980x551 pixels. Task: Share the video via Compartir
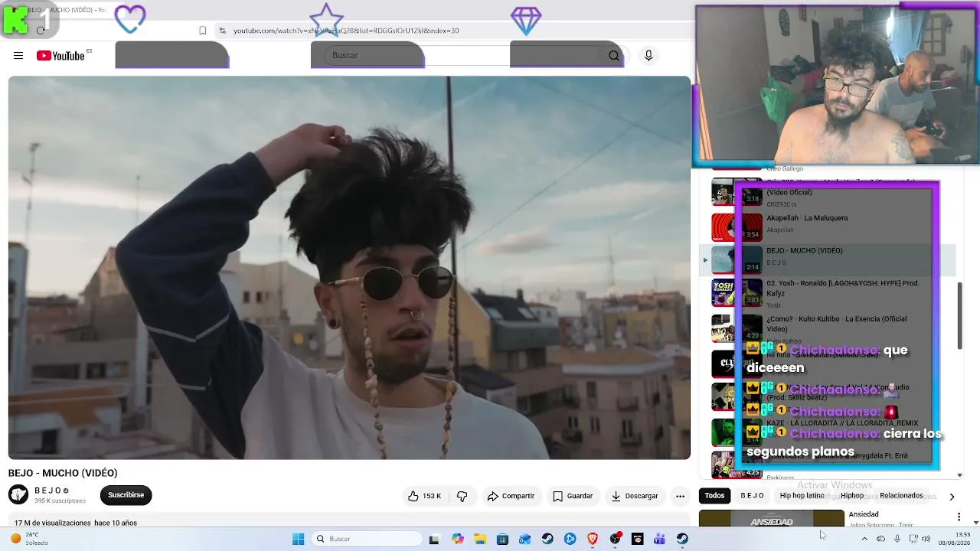pyautogui.click(x=511, y=496)
